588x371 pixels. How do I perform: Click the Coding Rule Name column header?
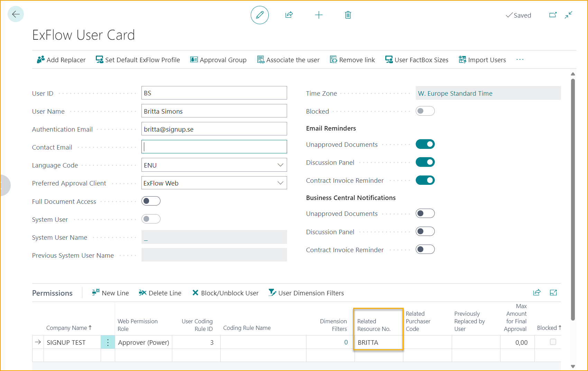click(247, 328)
